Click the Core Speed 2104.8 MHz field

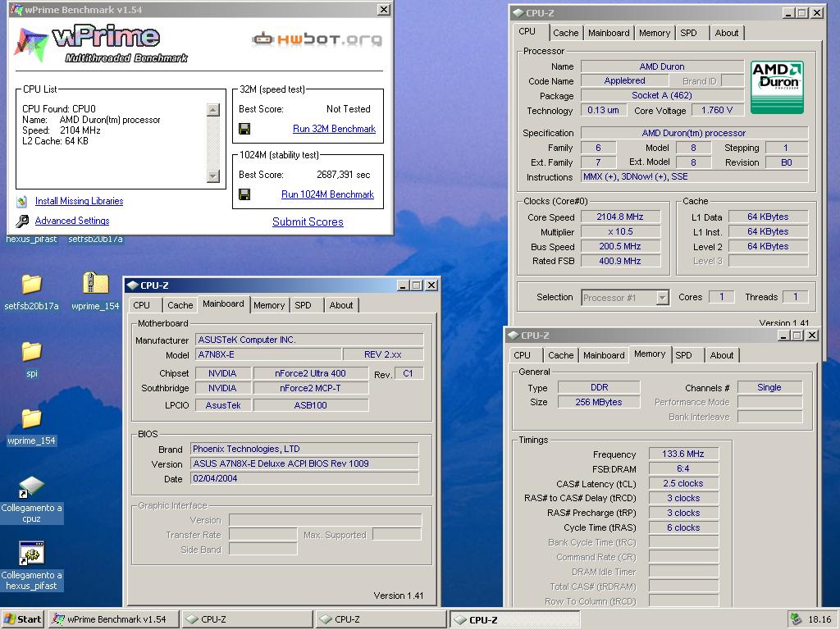620,217
